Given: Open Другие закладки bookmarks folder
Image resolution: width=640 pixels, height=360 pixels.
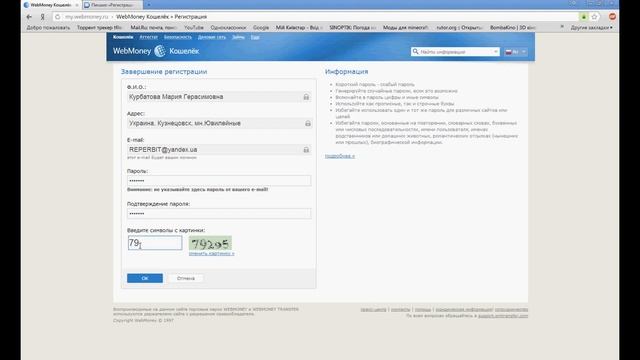Looking at the screenshot, I should [591, 28].
